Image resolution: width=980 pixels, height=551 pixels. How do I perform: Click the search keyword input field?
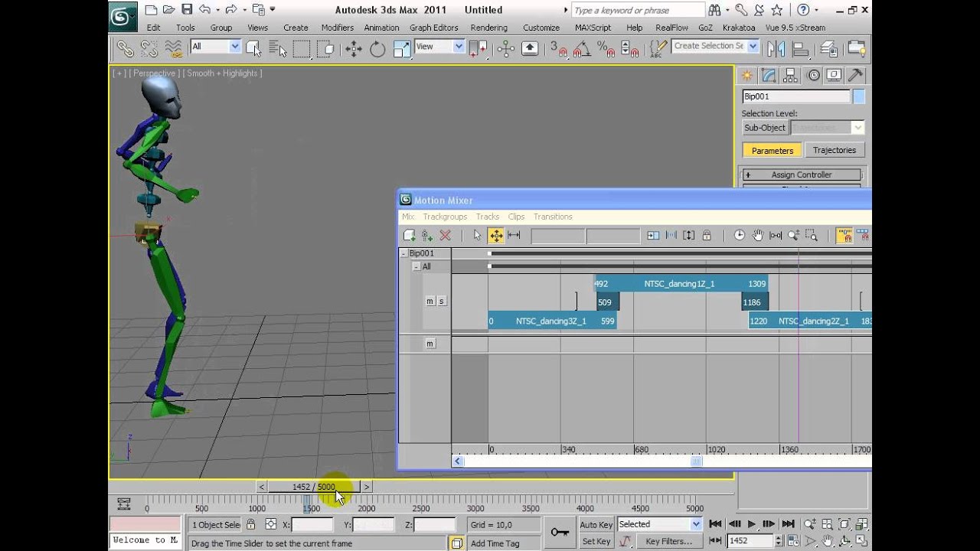pos(638,10)
